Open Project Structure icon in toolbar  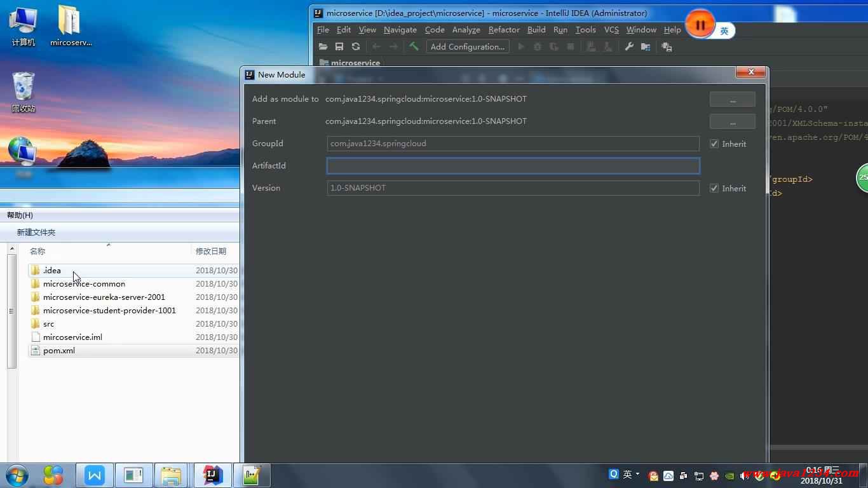point(646,46)
